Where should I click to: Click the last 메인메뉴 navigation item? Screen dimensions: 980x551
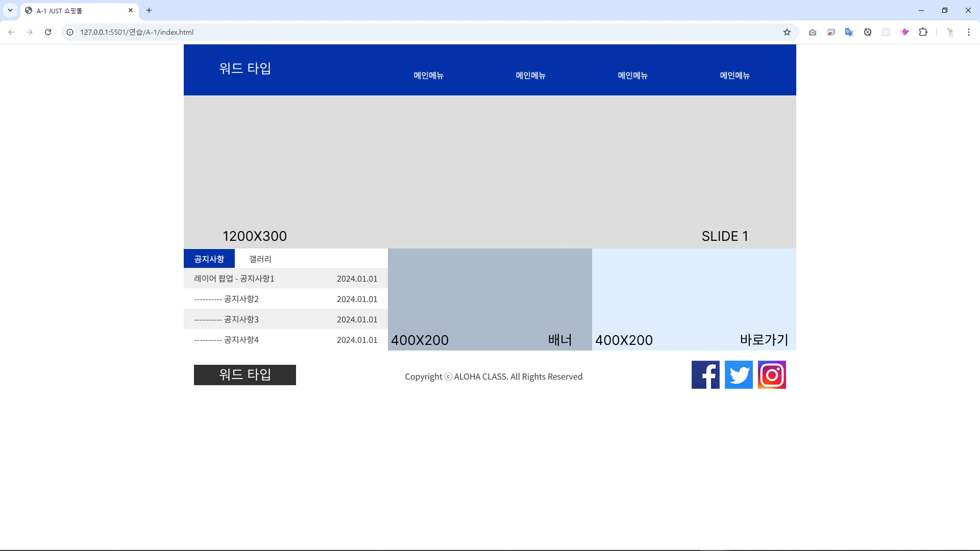point(734,76)
